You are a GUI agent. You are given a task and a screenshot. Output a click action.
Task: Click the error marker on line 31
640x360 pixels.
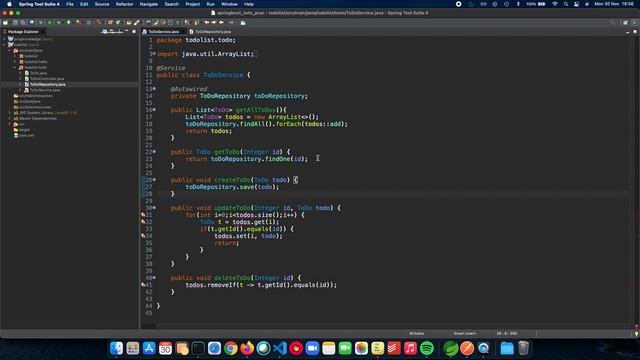coord(143,215)
